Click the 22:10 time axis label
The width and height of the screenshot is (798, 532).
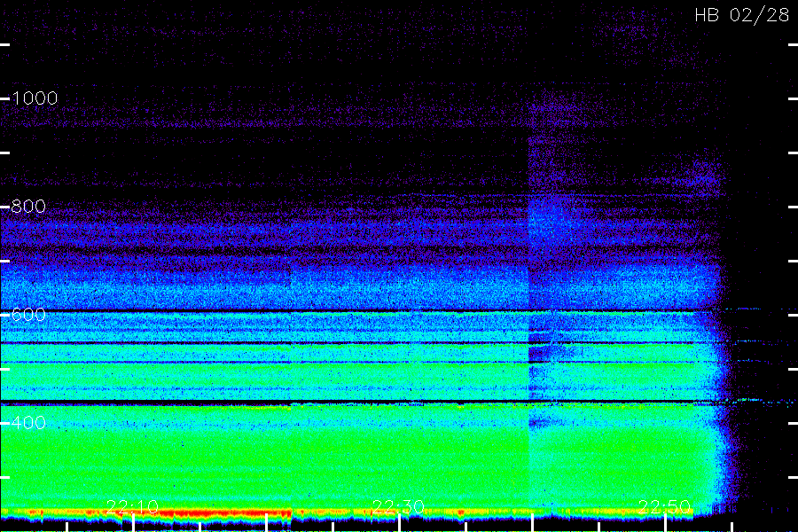132,507
